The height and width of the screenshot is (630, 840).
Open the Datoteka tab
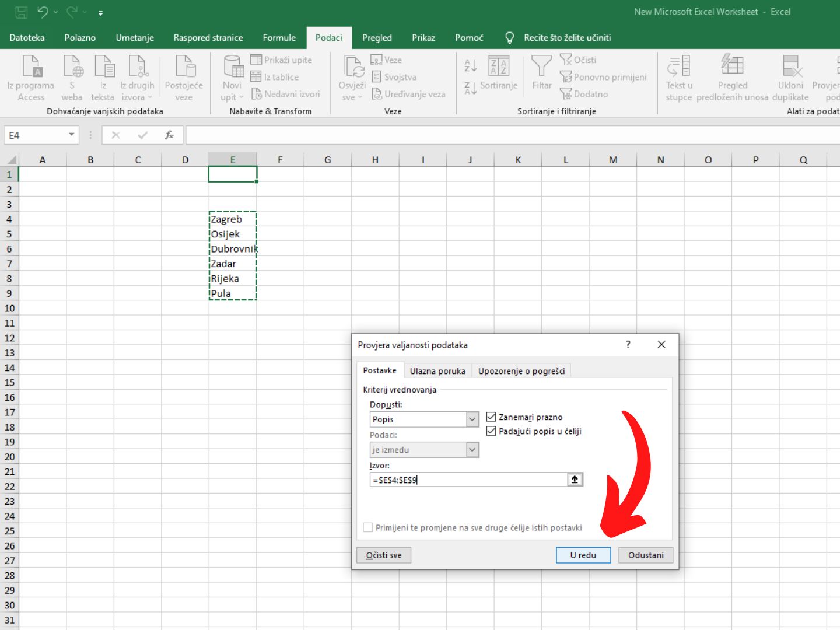point(27,38)
